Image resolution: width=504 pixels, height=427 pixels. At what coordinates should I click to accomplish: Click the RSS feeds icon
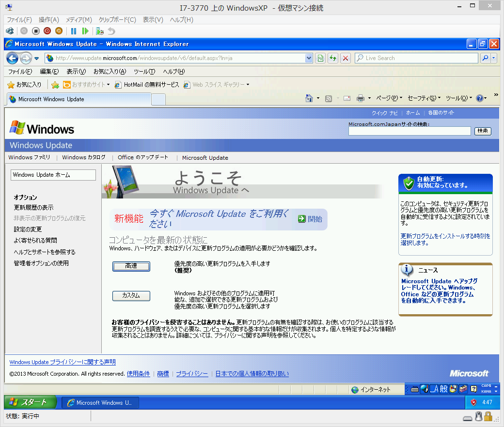[x=329, y=99]
